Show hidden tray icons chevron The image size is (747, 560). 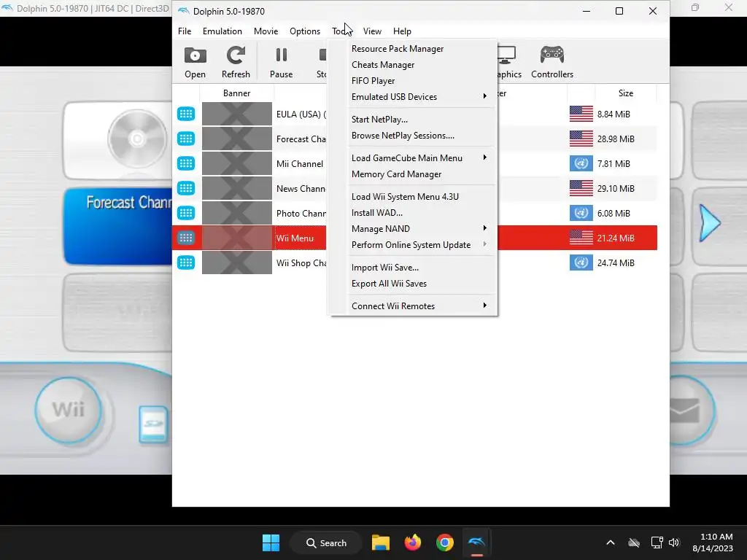point(611,542)
